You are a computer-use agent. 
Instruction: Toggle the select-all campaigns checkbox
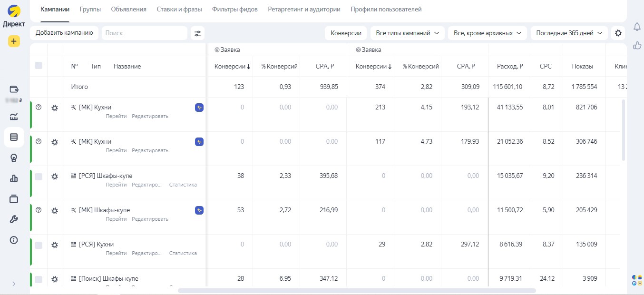coord(39,66)
